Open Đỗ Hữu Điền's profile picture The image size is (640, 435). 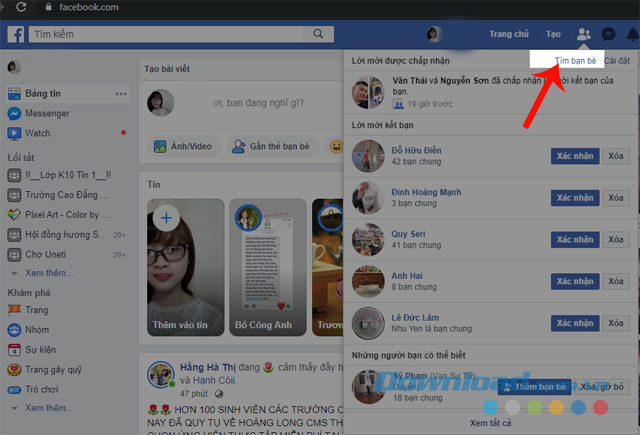(x=368, y=156)
